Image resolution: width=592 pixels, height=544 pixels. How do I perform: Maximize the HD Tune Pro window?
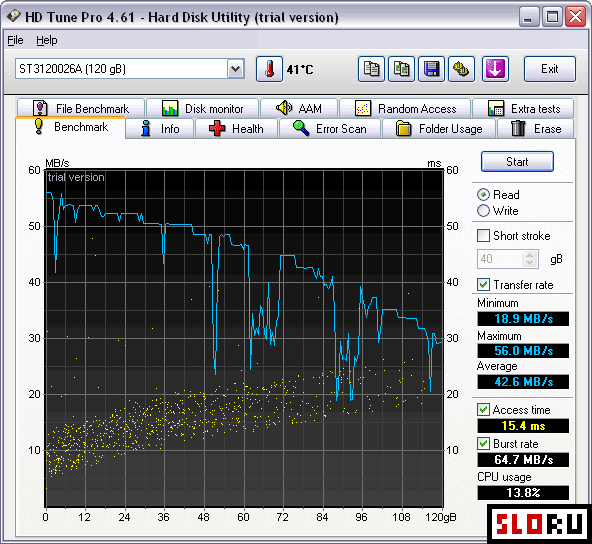tap(552, 17)
